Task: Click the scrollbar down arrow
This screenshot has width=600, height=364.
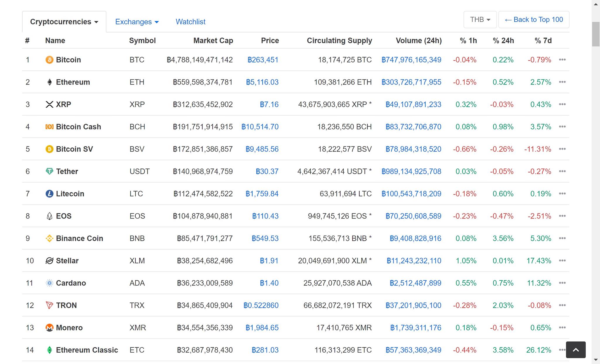Action: tap(596, 360)
